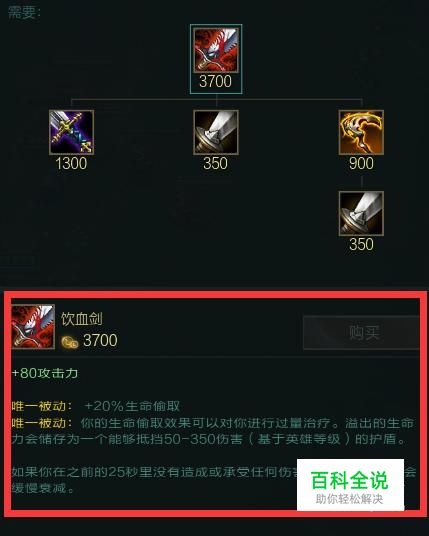Select the middle Long Sword icon under Bloodthirster
Image resolution: width=429 pixels, height=536 pixels.
click(216, 132)
